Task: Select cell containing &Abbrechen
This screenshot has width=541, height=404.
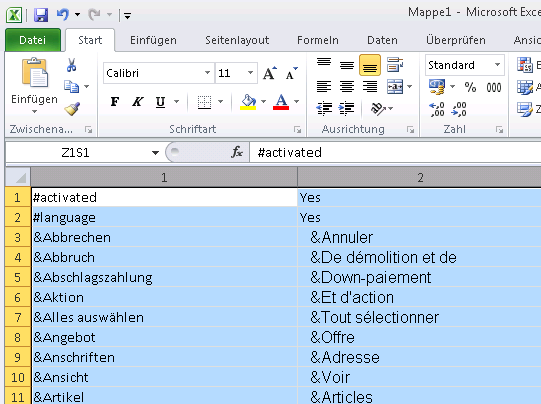Action: (x=164, y=237)
